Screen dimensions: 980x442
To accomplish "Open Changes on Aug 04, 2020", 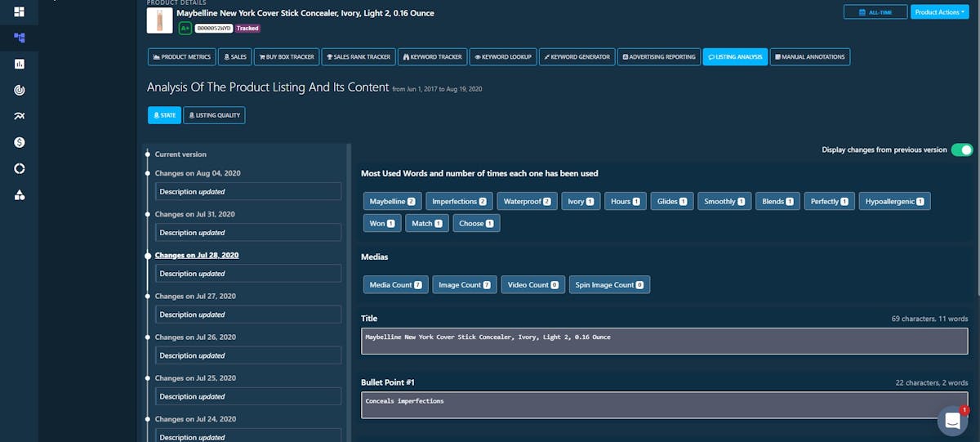I will 198,173.
